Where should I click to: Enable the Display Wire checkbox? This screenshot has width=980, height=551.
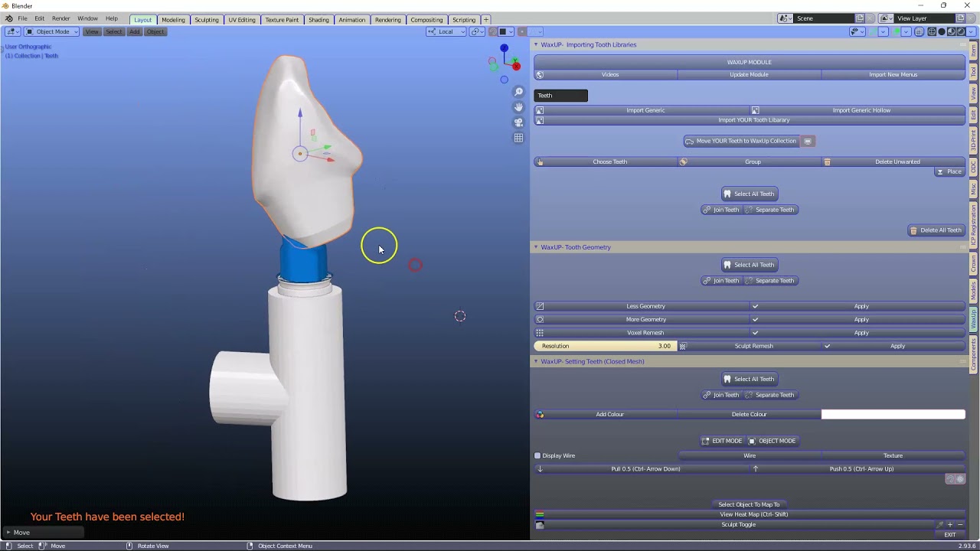[x=537, y=455]
